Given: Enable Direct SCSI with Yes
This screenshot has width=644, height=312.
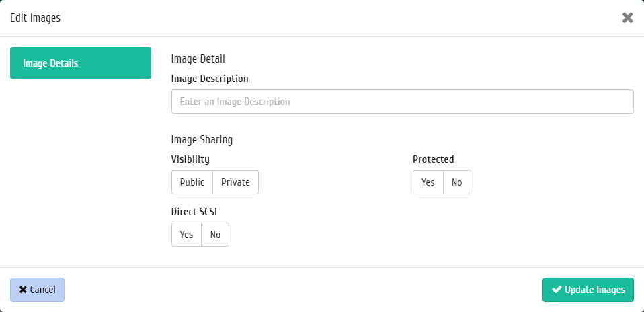Looking at the screenshot, I should (186, 235).
